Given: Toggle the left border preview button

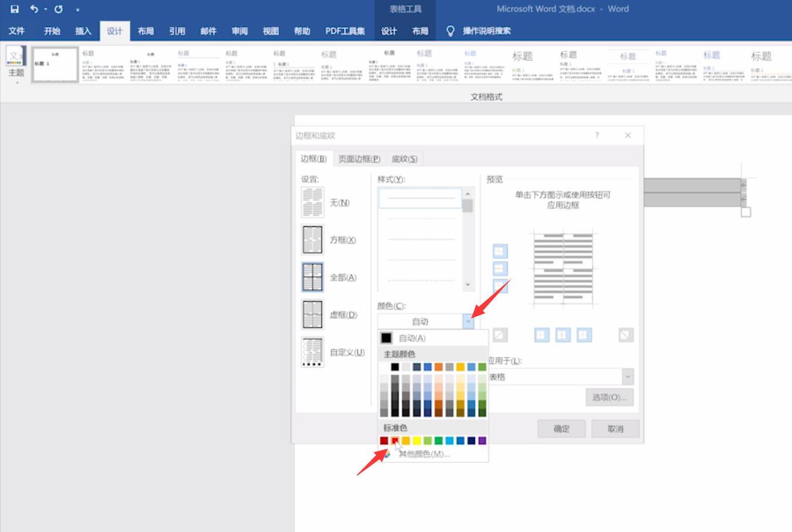Looking at the screenshot, I should tap(541, 335).
